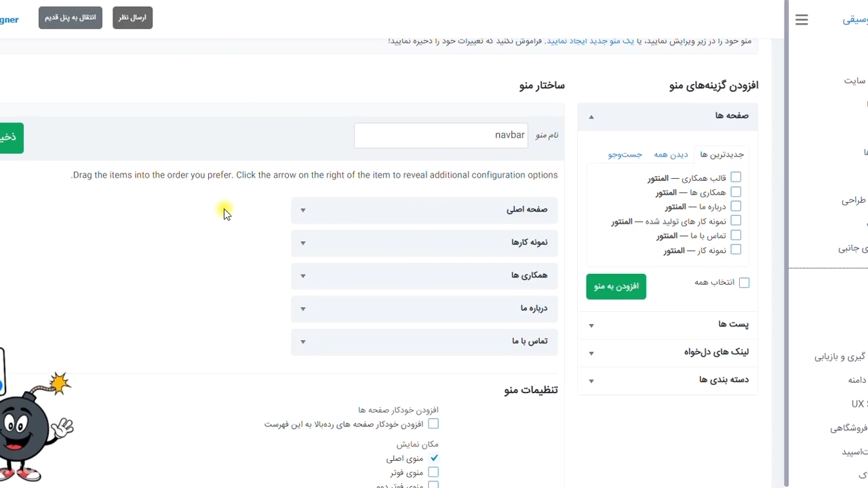Image resolution: width=868 pixels, height=488 pixels.
Task: Tick the انتخاب همه checkbox
Action: tap(744, 283)
